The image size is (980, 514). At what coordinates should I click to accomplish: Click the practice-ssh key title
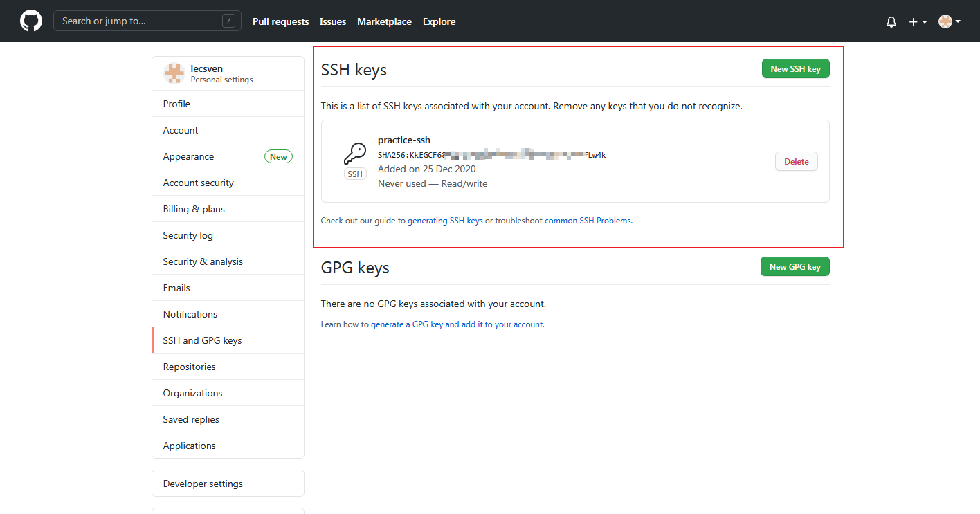404,140
